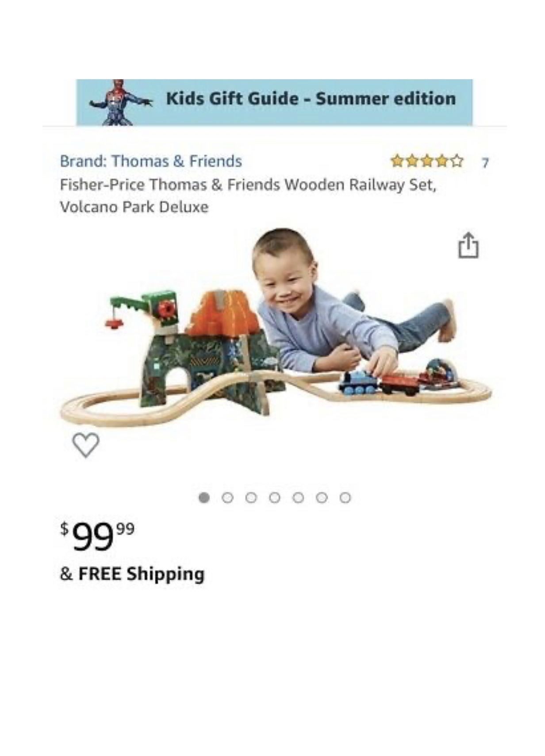The height and width of the screenshot is (756, 545).
Task: Open Brand: Thomas & Friends link
Action: [x=151, y=161]
